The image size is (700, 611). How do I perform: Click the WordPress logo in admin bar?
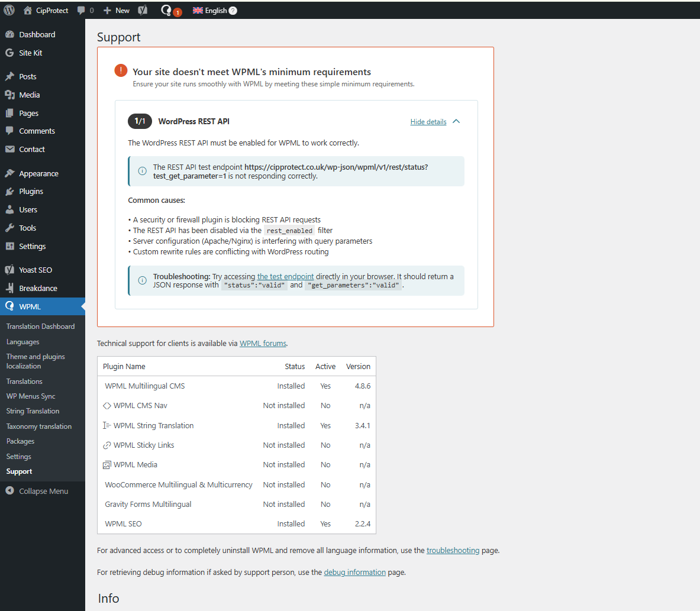pos(9,10)
